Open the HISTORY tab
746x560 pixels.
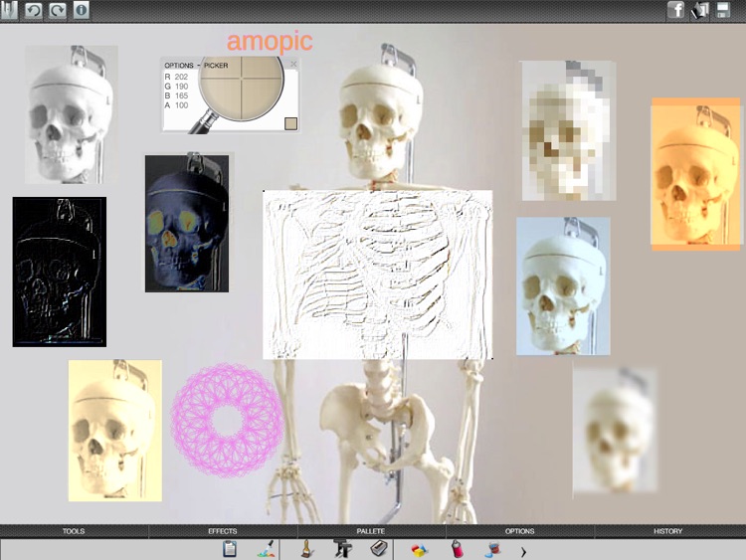[x=668, y=531]
